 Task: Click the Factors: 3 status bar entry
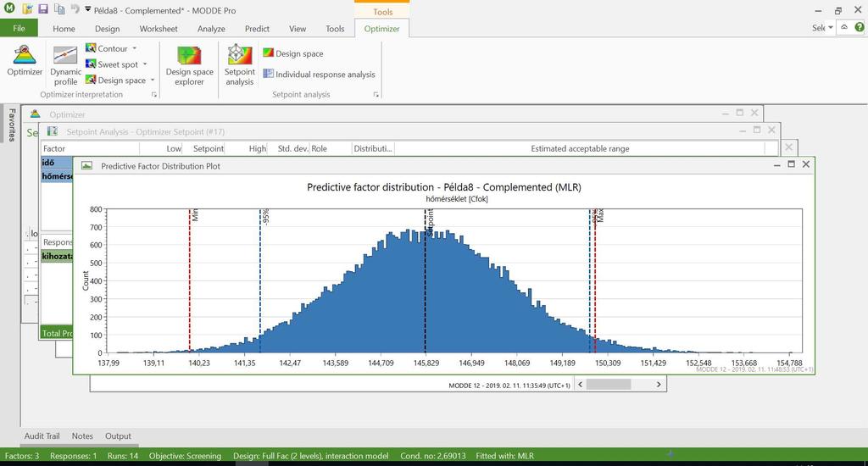point(21,456)
